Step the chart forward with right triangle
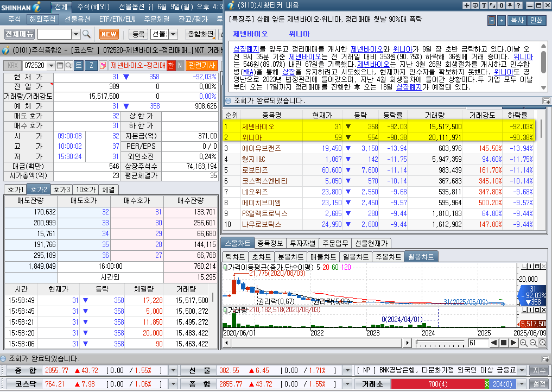The image size is (552, 392). (x=513, y=343)
